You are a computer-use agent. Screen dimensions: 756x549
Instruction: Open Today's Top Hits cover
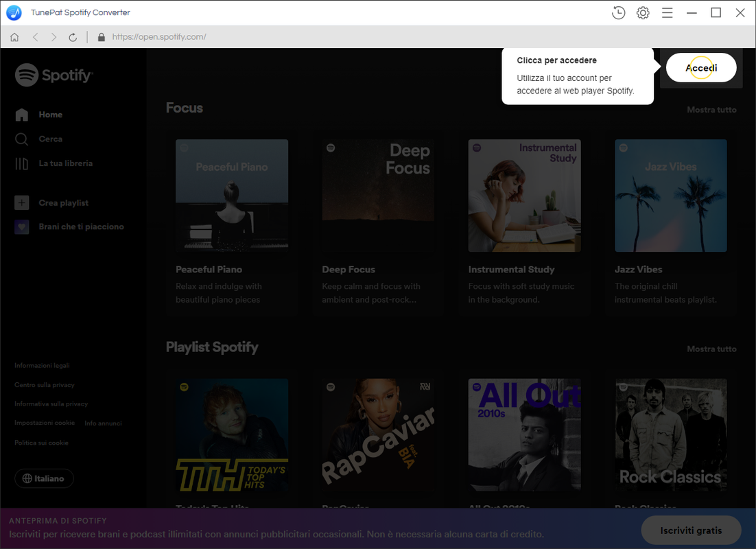[232, 434]
